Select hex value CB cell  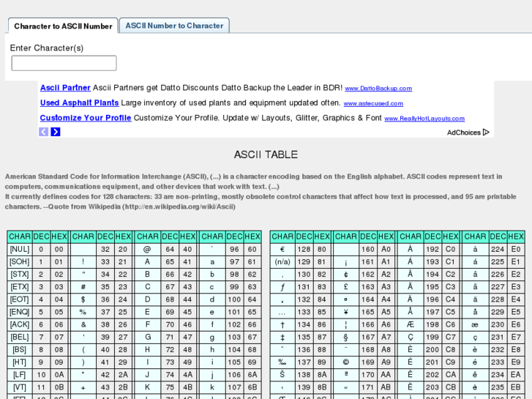tap(450, 387)
